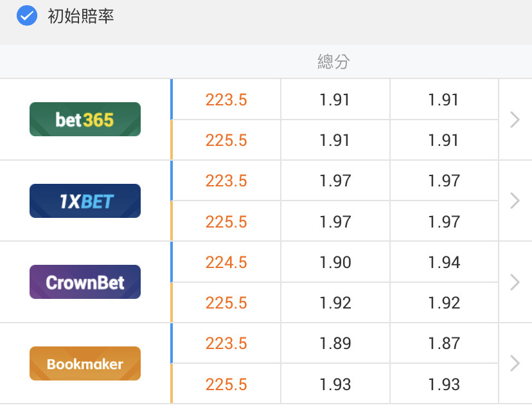Image resolution: width=532 pixels, height=412 pixels.
Task: Open the CrownBet bookmaker logo
Action: pos(85,282)
